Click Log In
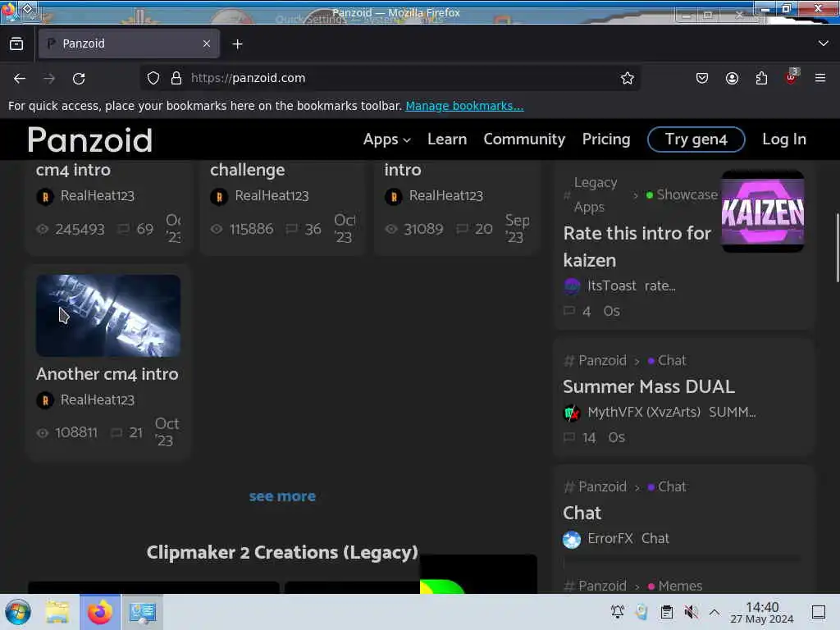This screenshot has height=630, width=840. pos(783,139)
